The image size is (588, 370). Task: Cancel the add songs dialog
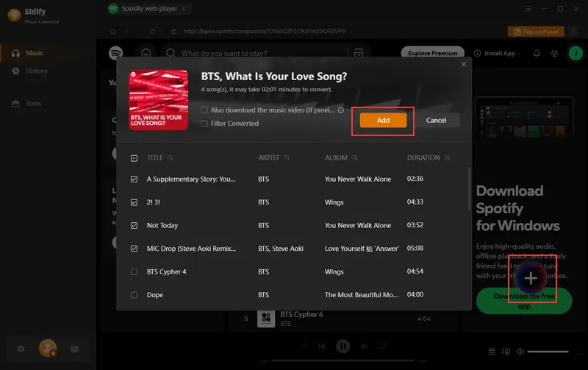[x=436, y=120]
